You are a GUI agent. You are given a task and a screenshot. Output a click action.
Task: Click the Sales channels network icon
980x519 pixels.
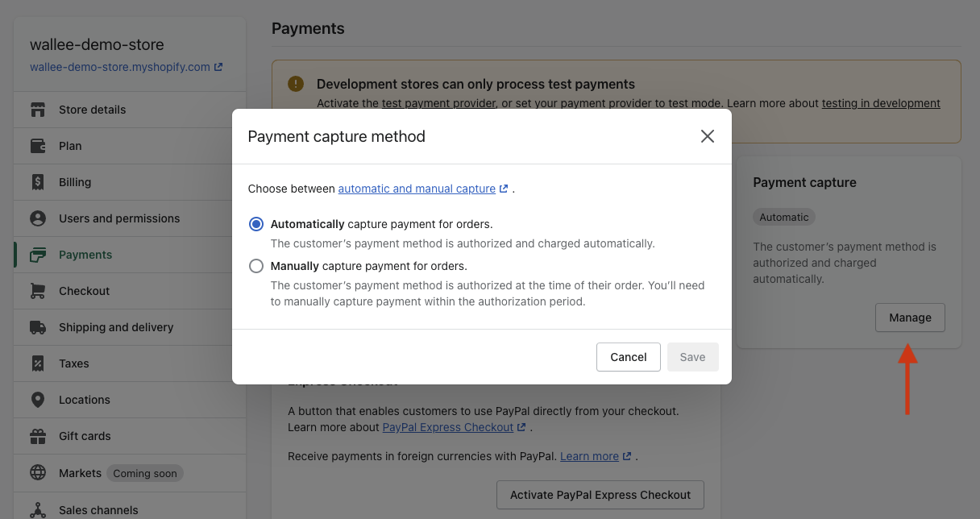(39, 509)
